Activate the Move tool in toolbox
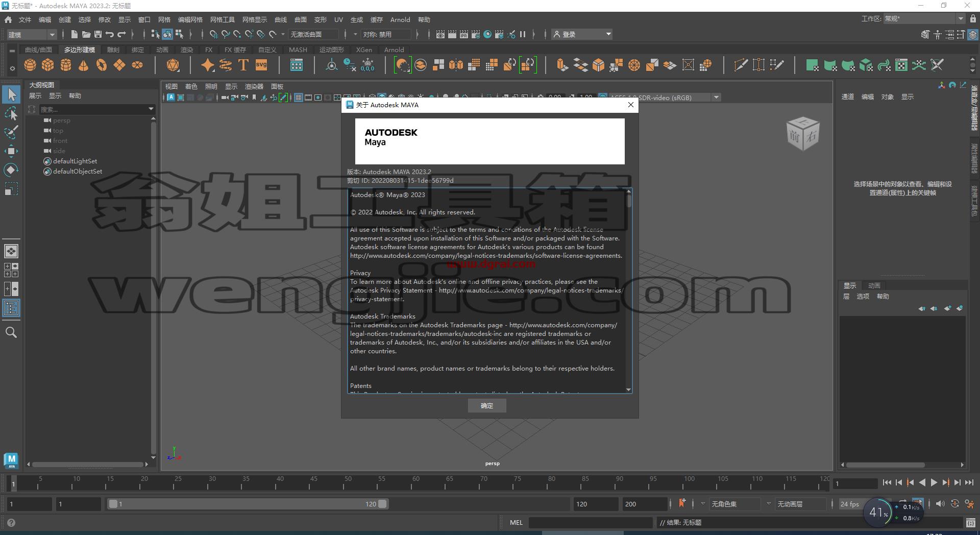 click(x=11, y=151)
